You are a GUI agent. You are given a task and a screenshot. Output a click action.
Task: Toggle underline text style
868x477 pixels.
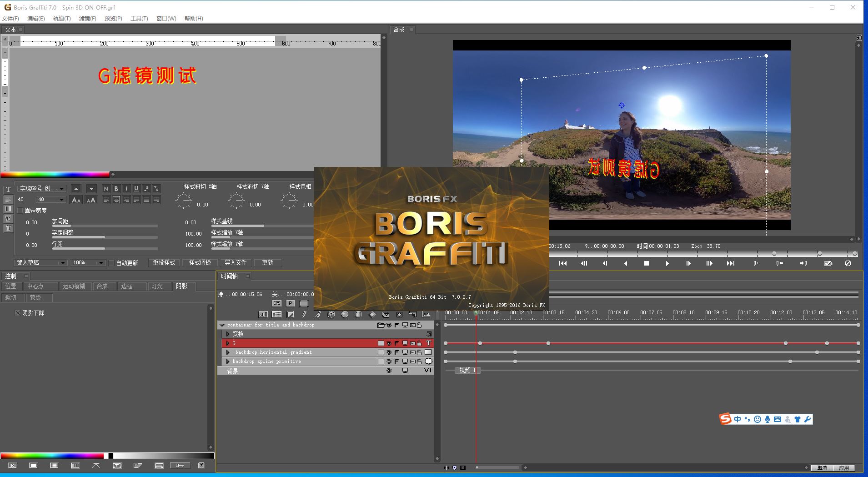[136, 189]
